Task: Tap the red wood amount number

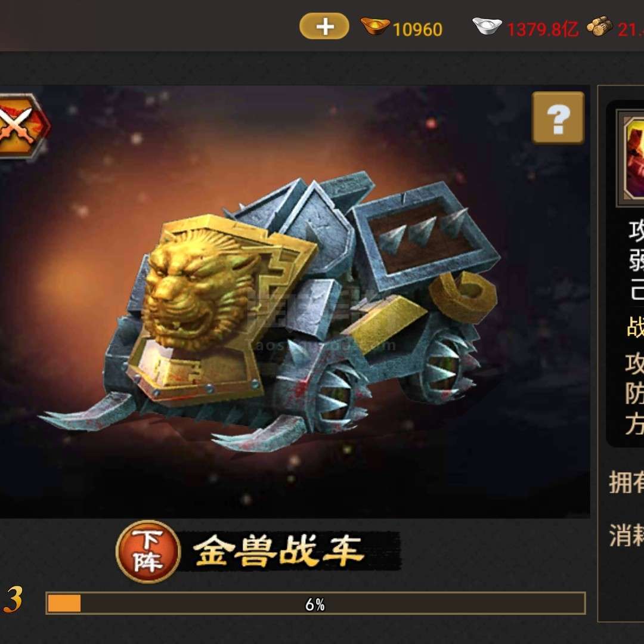Action: [x=631, y=30]
